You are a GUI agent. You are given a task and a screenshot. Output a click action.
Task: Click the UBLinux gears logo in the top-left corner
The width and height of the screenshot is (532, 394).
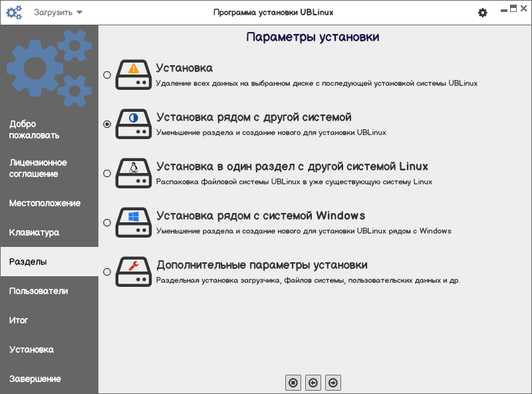[14, 13]
